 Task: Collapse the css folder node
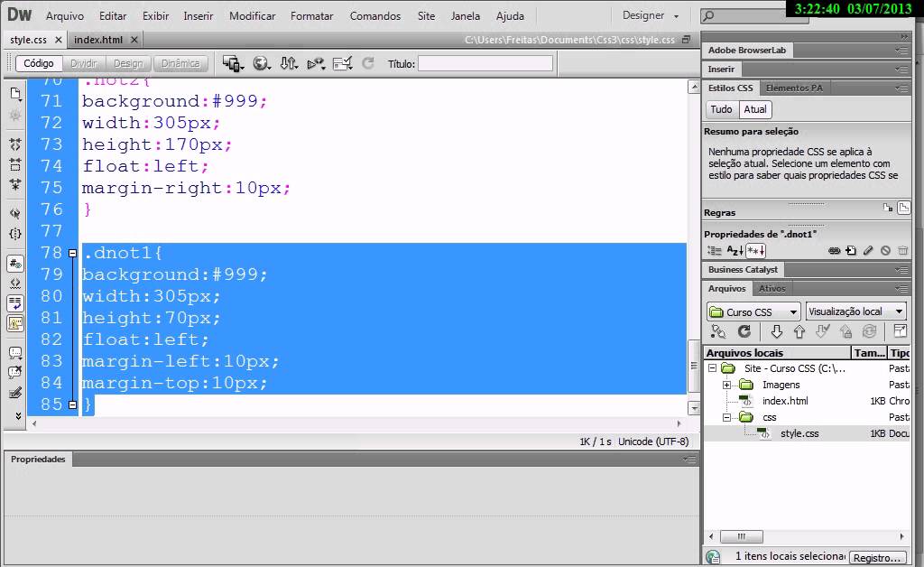pos(727,417)
